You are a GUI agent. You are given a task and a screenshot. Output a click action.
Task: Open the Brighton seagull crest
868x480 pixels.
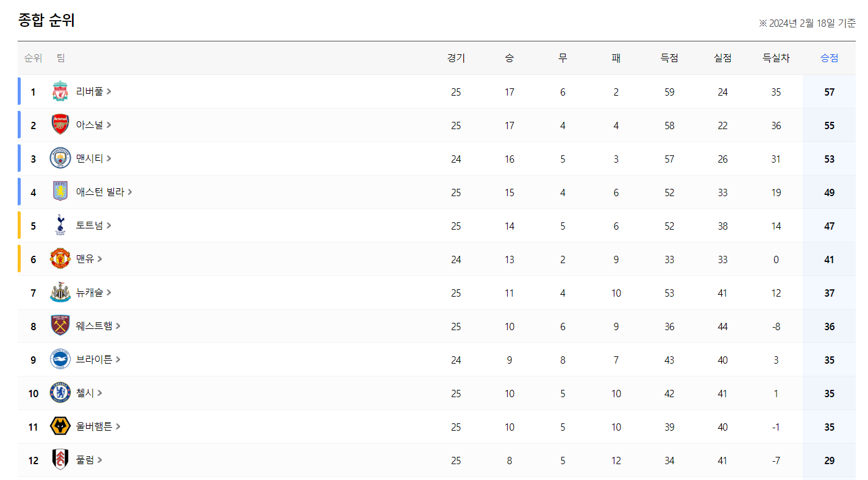[x=60, y=359]
